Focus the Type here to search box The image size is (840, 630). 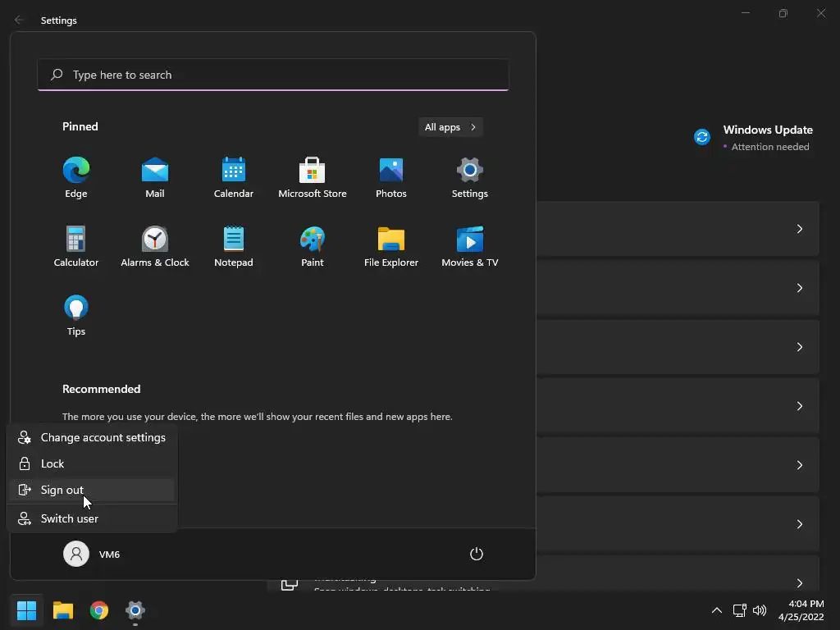coord(273,75)
